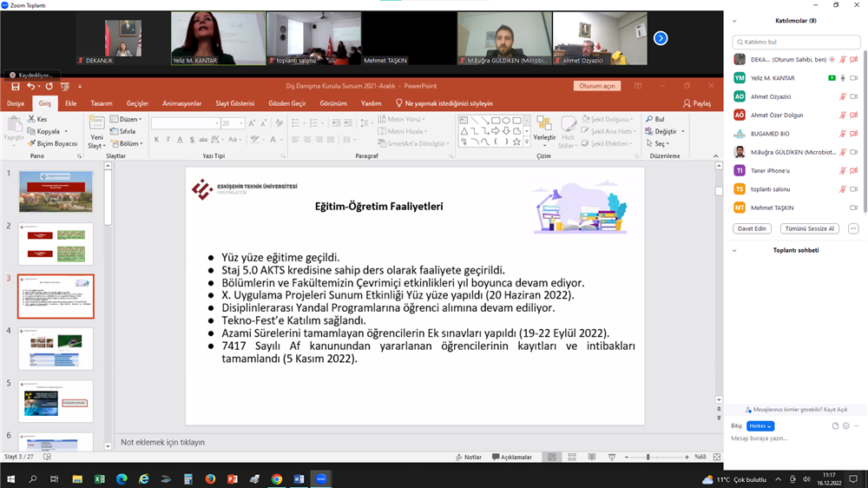Collapse the Toplantı sohbeti chat panel
868x488 pixels.
pyautogui.click(x=734, y=250)
